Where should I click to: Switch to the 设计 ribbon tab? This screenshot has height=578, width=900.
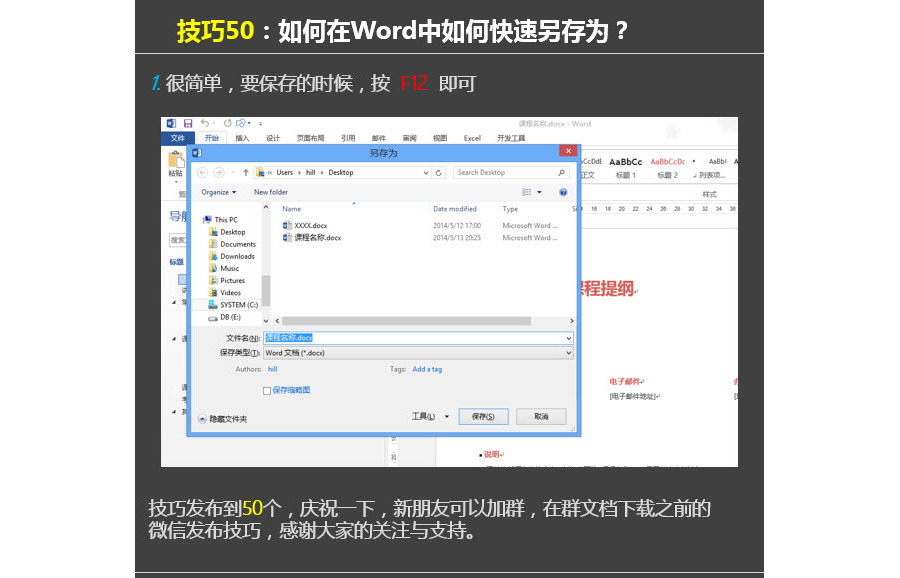coord(273,138)
